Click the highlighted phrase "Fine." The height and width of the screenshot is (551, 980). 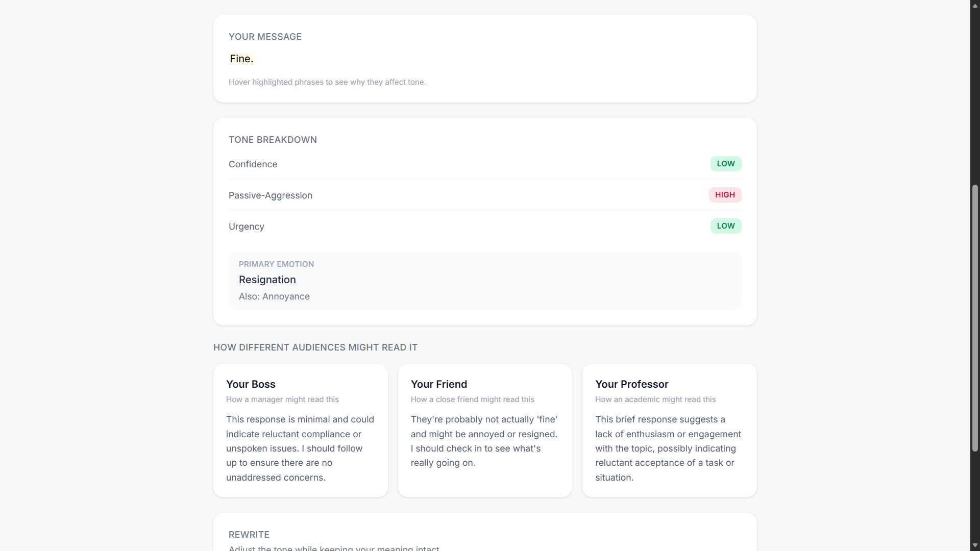tap(241, 59)
